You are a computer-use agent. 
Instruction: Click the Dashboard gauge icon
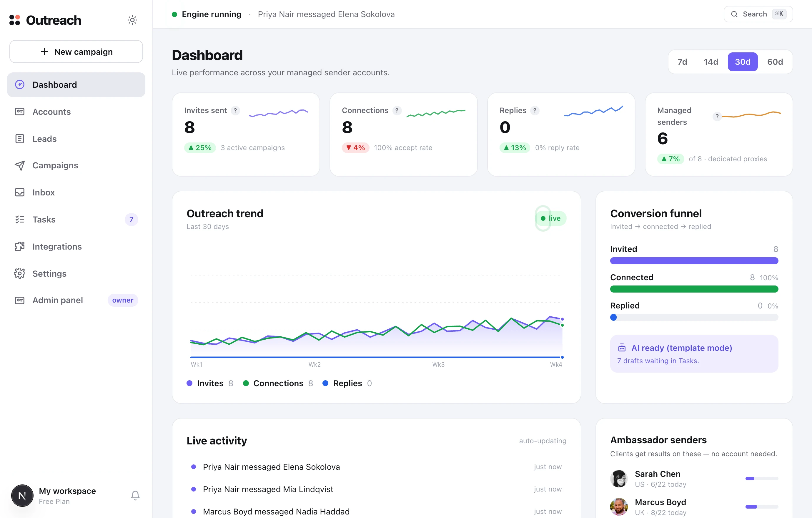tap(20, 85)
